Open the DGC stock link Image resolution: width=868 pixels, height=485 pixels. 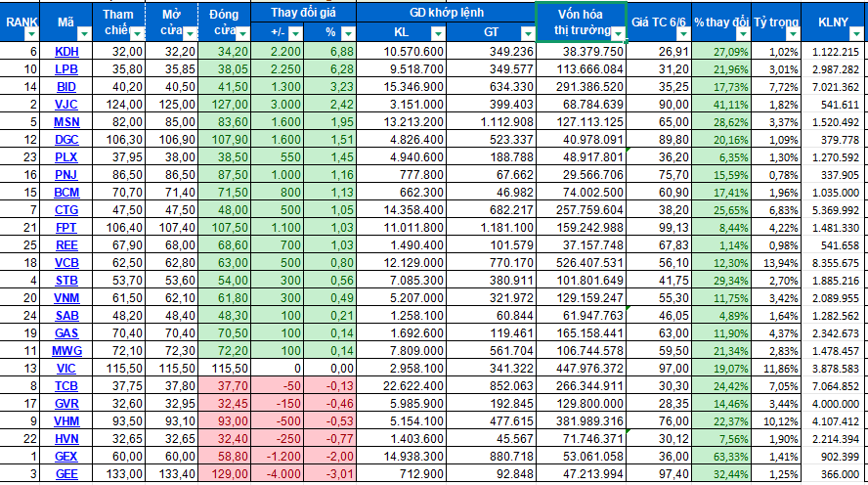click(66, 140)
